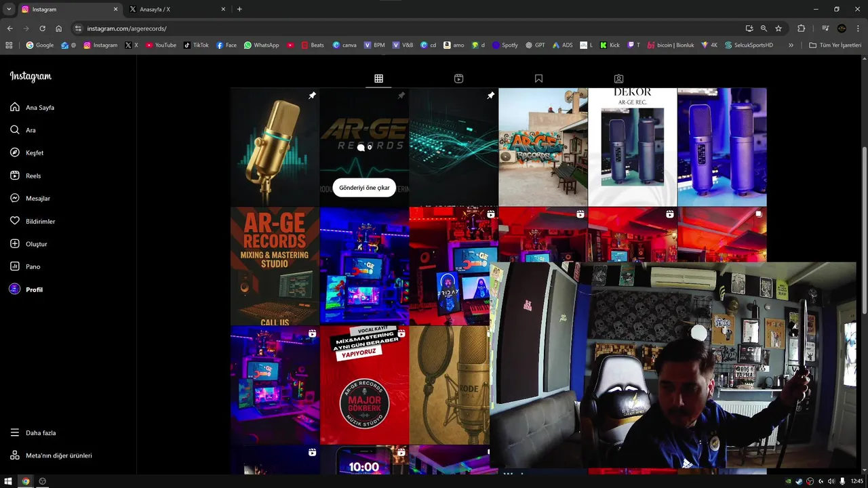
Task: Open the Instagram logo home link
Action: pos(31,77)
